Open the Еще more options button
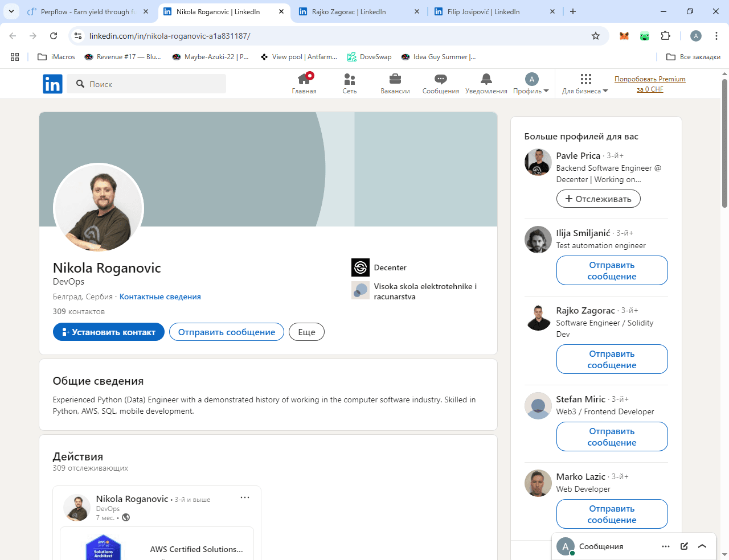 coord(306,332)
